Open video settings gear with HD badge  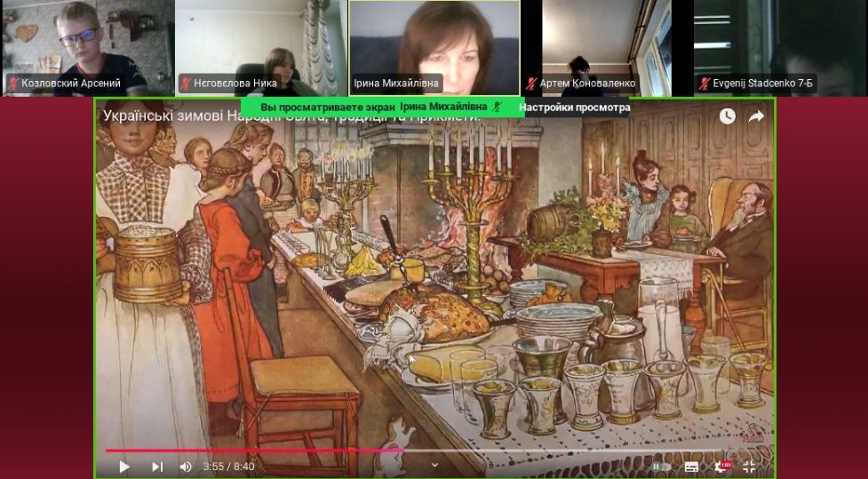pyautogui.click(x=721, y=467)
